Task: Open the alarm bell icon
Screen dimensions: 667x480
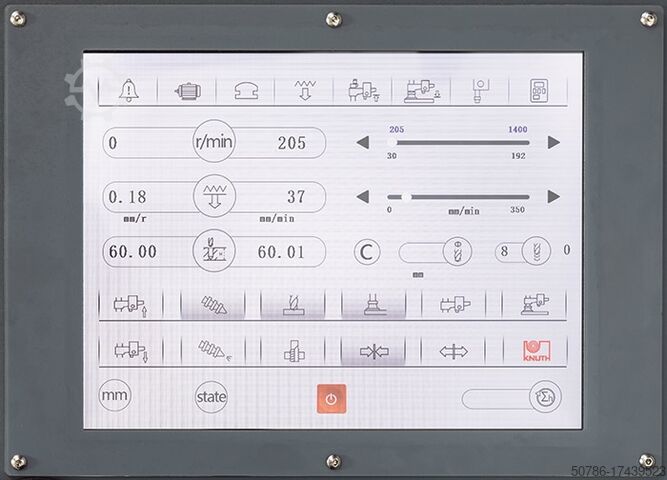Action: pos(128,90)
